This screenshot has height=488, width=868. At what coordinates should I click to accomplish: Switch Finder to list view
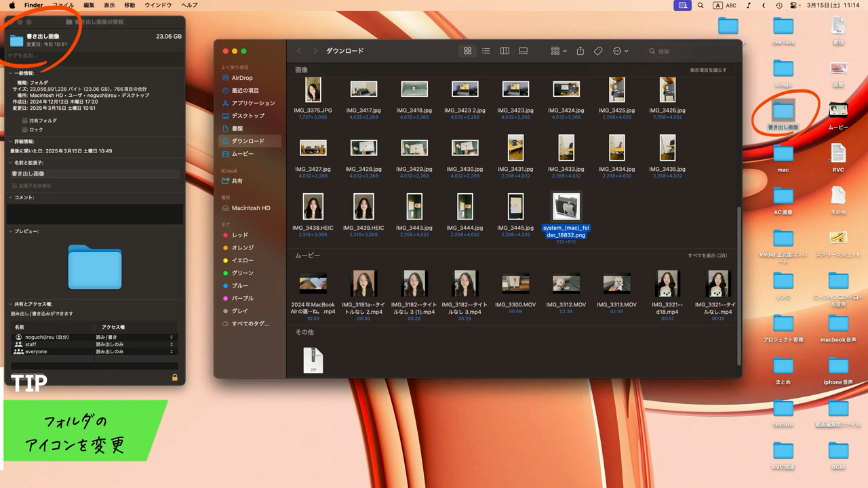coord(486,51)
